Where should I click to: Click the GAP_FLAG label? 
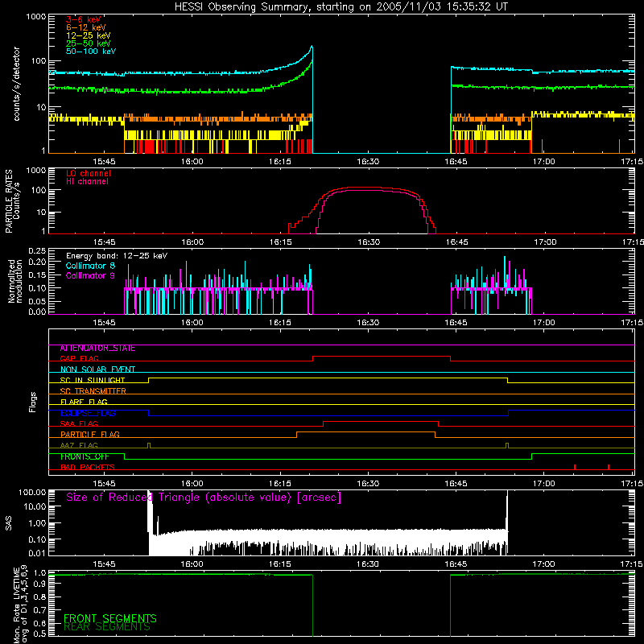point(79,358)
